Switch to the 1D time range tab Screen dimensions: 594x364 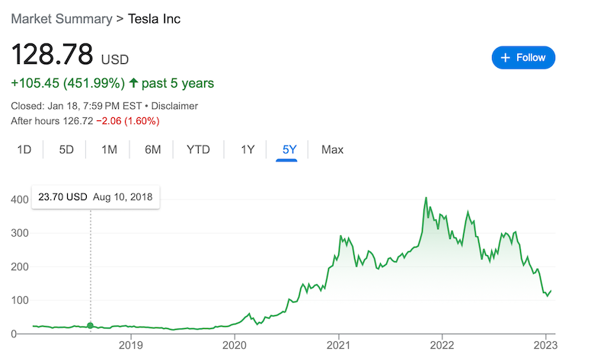click(24, 150)
